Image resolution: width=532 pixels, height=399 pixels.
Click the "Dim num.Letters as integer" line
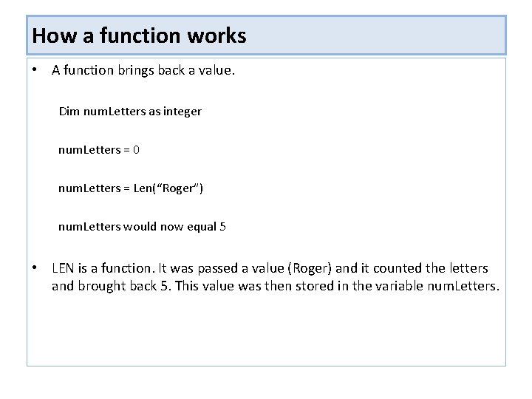tap(130, 112)
